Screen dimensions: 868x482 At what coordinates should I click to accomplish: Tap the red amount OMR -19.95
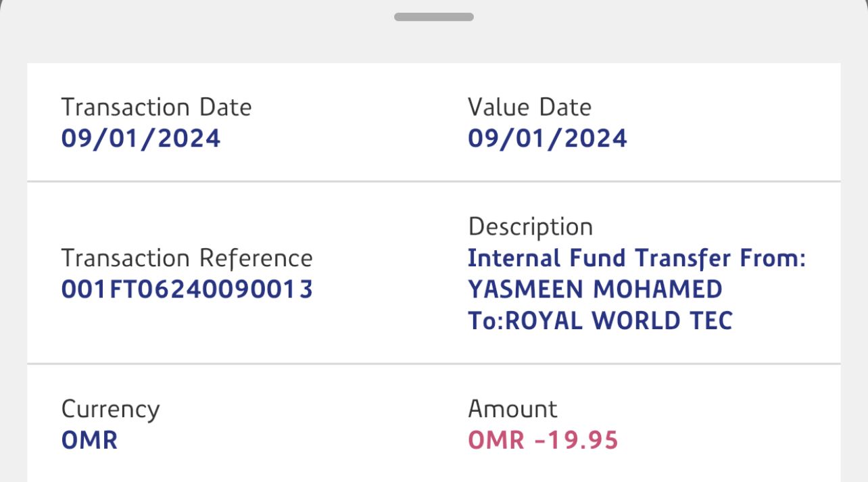point(543,441)
